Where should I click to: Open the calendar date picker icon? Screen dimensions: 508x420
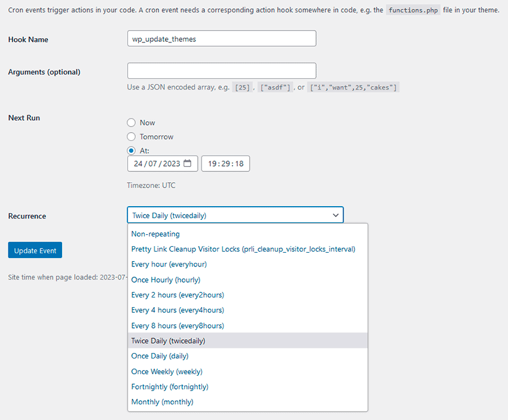[187, 163]
